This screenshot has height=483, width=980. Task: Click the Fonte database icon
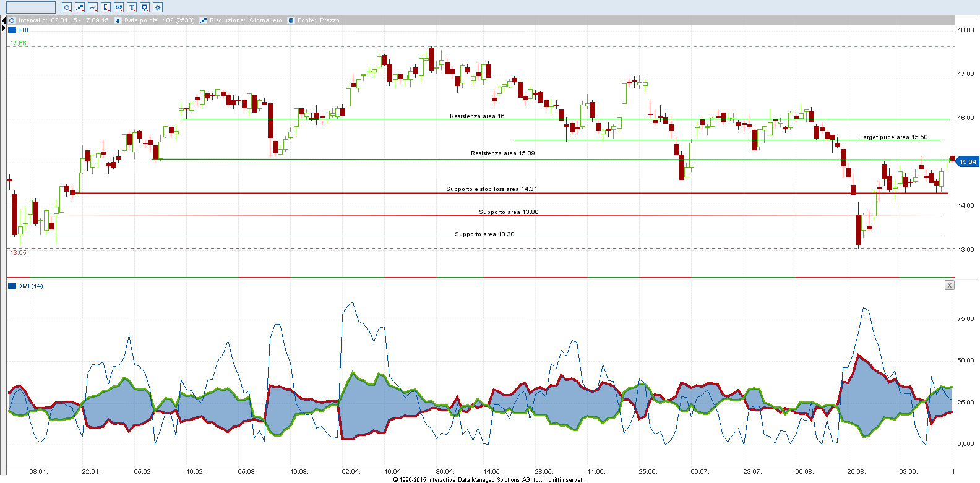[291, 20]
